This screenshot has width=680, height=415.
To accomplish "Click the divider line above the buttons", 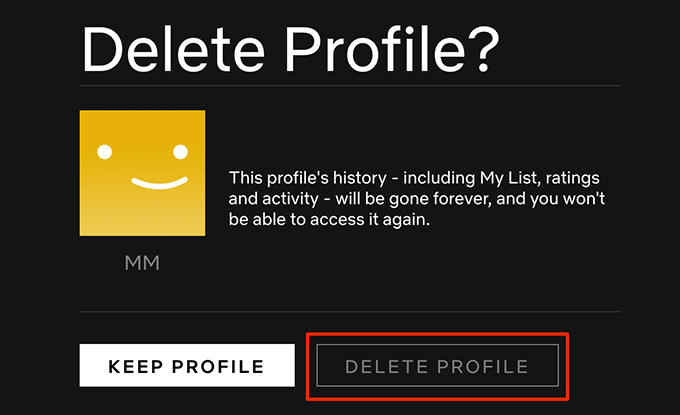I will 350,311.
